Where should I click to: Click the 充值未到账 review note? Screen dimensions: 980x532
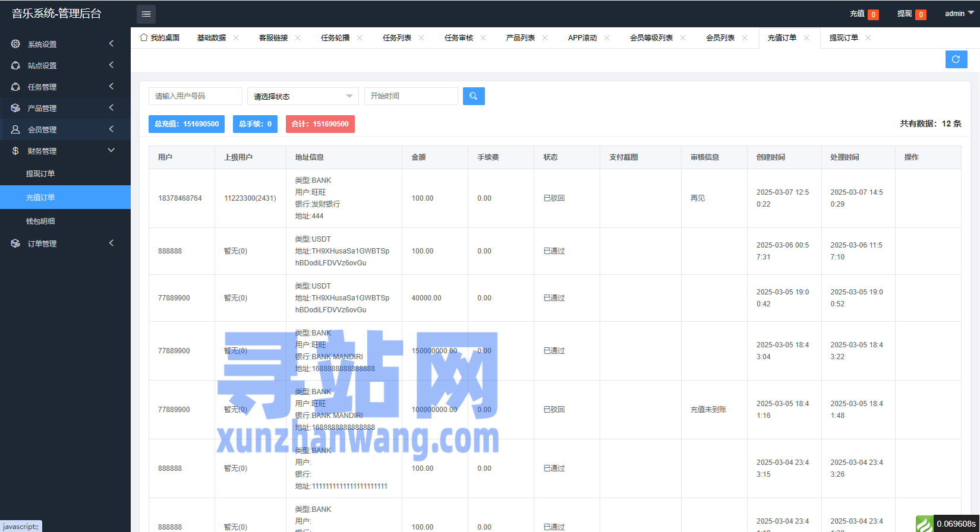pyautogui.click(x=708, y=410)
